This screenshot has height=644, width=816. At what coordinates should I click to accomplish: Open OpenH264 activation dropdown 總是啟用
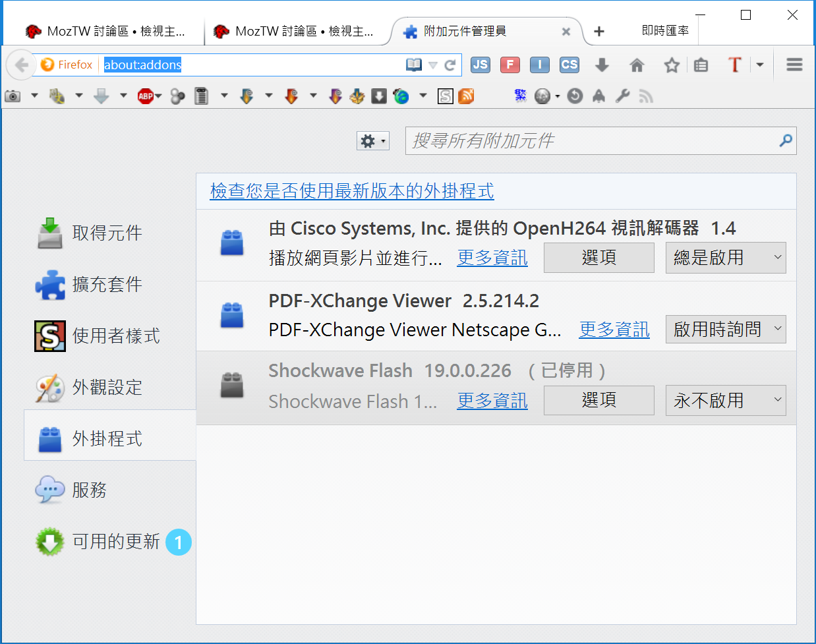(726, 257)
